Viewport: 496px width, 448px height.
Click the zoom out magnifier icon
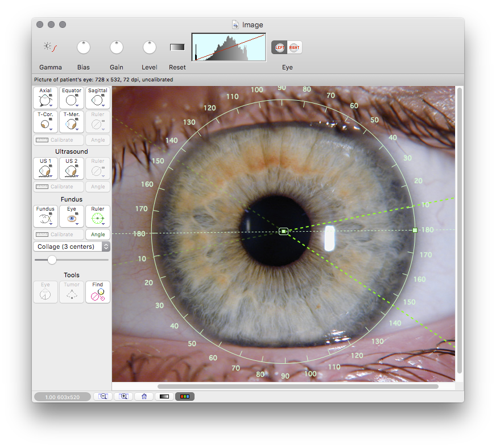click(x=103, y=396)
